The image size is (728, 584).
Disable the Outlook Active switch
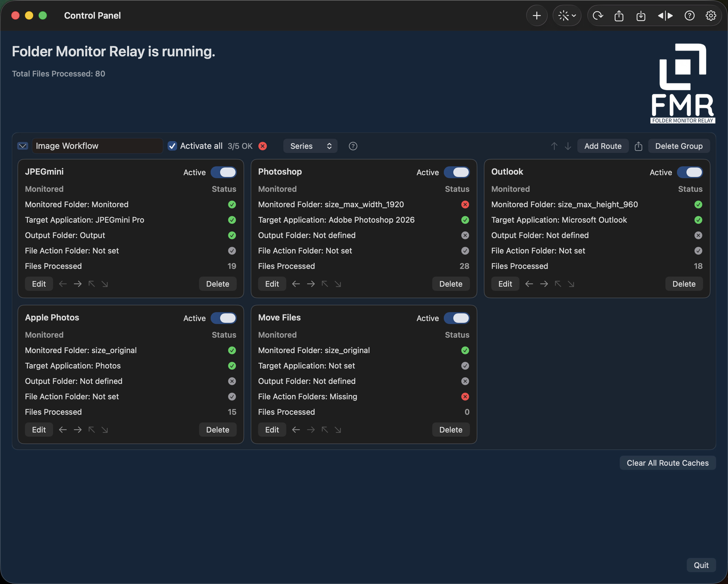(690, 173)
